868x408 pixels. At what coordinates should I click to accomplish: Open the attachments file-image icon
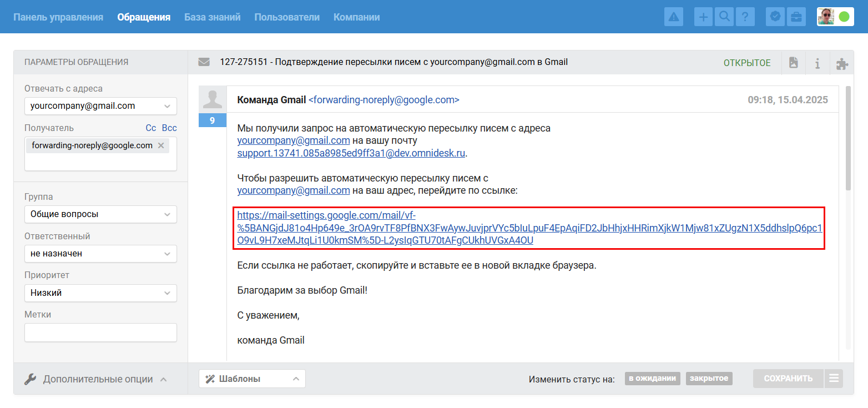pyautogui.click(x=794, y=63)
